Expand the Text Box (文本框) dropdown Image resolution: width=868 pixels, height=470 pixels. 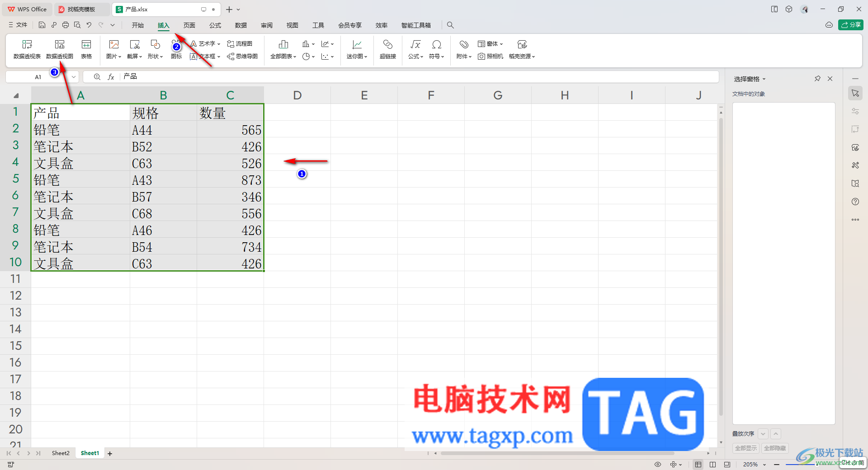click(219, 56)
